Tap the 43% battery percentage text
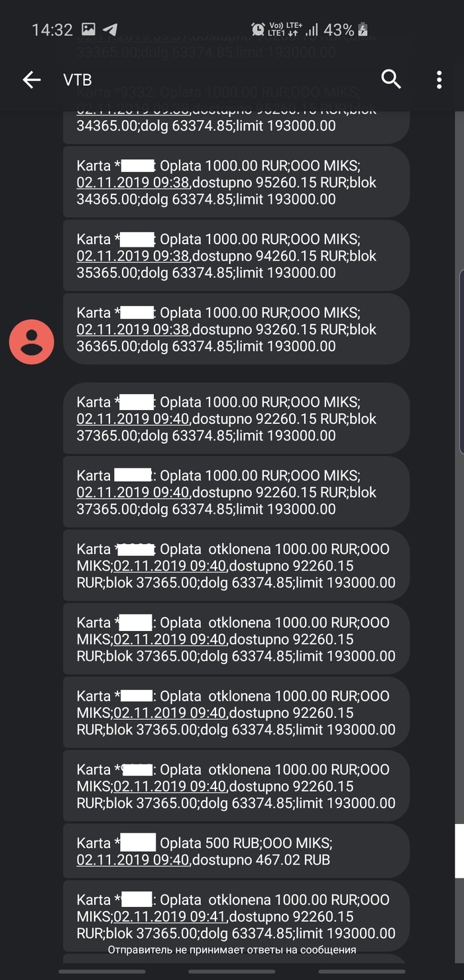The height and width of the screenshot is (980, 464). 339,30
